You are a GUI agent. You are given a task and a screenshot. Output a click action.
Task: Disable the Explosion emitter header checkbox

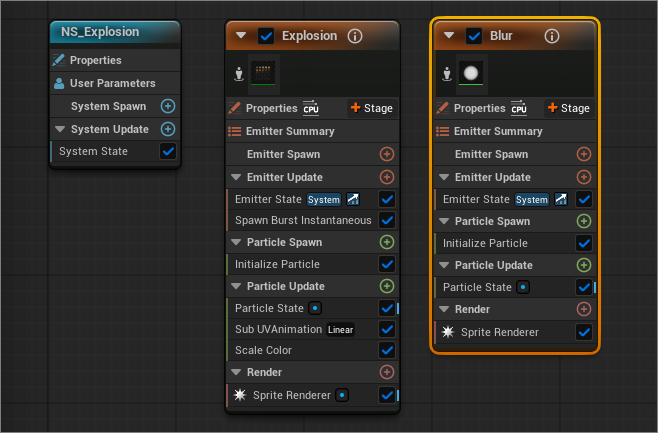pyautogui.click(x=266, y=36)
